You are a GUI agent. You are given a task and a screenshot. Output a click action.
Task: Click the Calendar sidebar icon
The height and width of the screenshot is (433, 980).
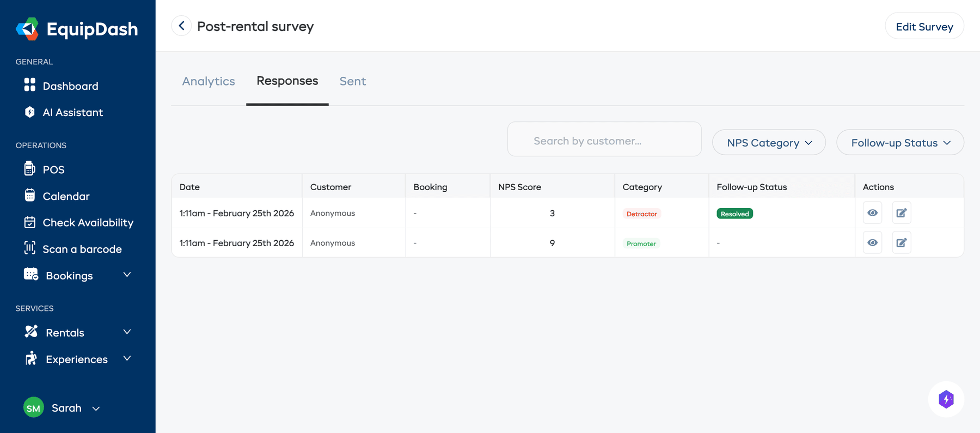coord(30,195)
